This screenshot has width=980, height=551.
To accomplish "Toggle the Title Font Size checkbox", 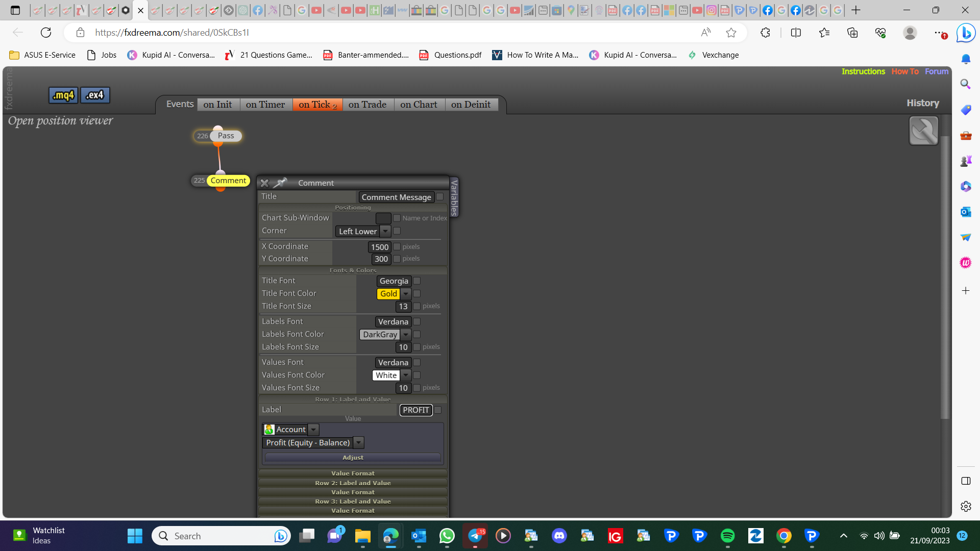I will (x=416, y=306).
